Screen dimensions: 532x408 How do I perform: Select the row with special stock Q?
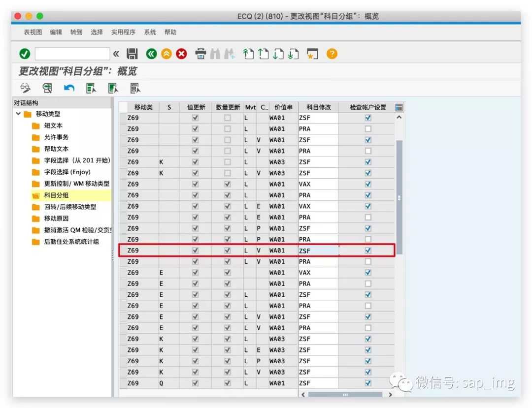click(x=123, y=383)
